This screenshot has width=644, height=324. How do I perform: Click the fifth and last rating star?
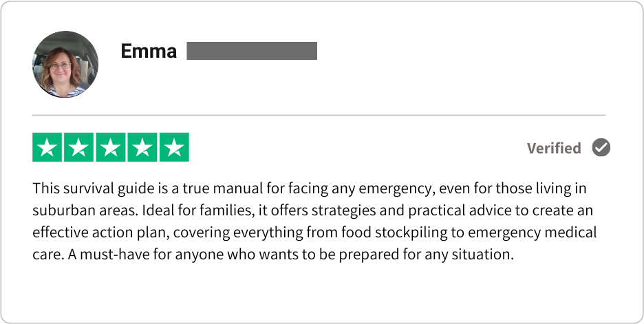coord(174,148)
